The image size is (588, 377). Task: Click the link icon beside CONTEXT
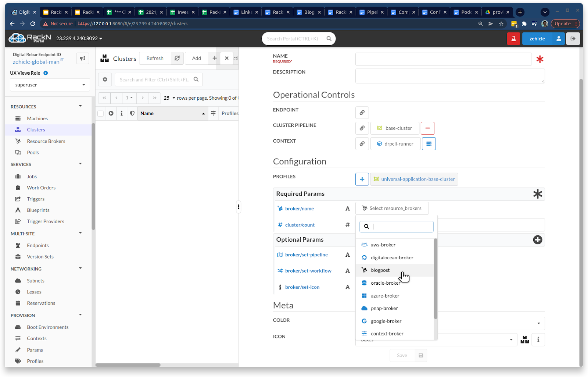click(362, 144)
